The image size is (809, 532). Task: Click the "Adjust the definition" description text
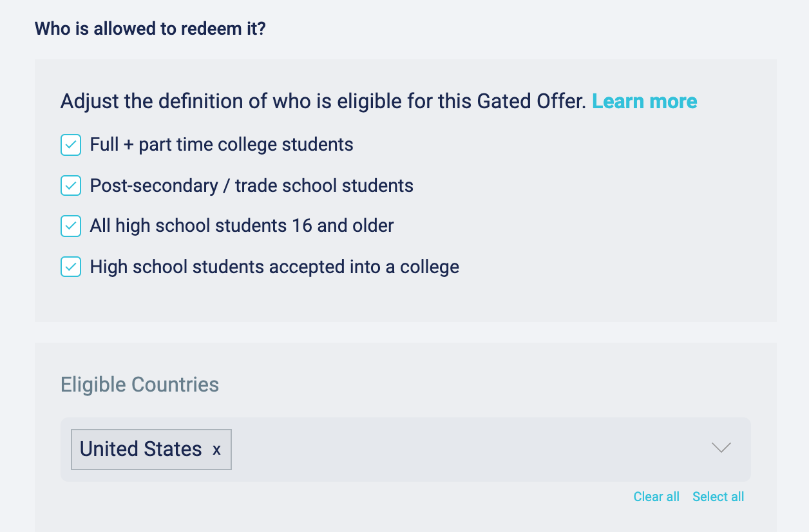pyautogui.click(x=323, y=101)
